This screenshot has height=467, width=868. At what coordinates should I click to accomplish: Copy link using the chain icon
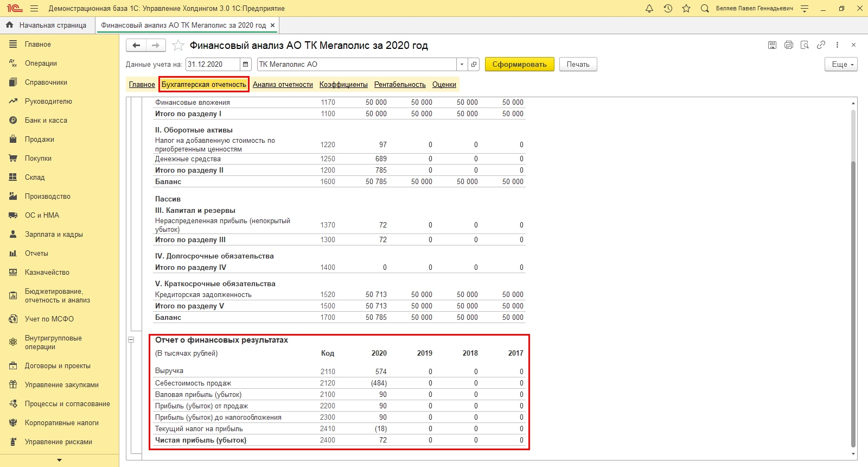[821, 45]
